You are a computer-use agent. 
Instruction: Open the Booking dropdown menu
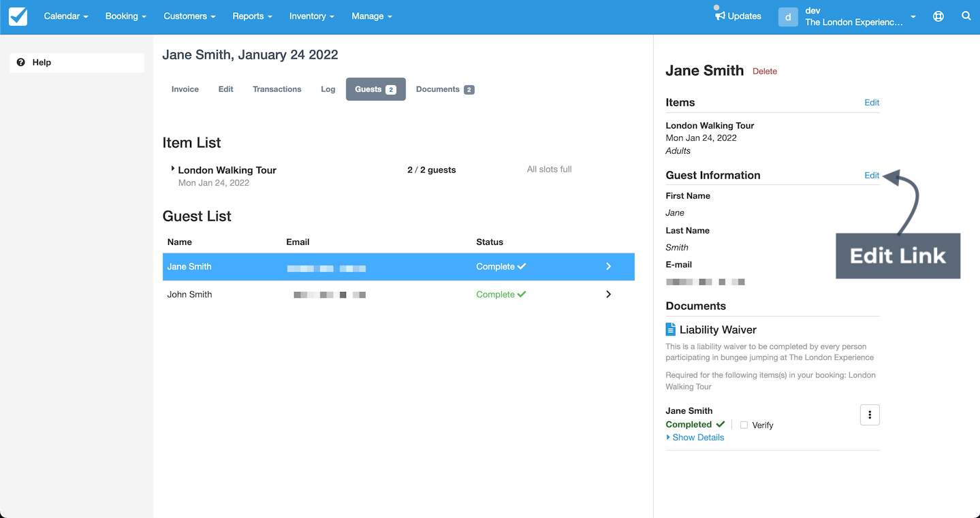pos(126,16)
